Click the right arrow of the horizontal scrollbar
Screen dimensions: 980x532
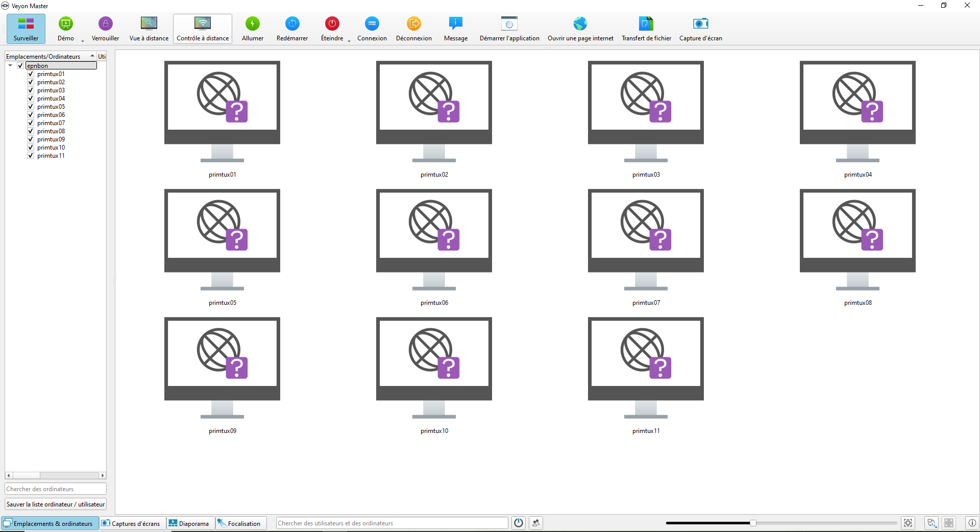[103, 475]
